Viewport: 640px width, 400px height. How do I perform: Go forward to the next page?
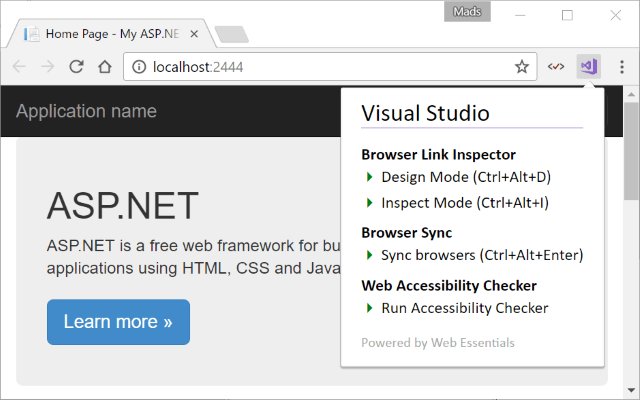(x=48, y=67)
